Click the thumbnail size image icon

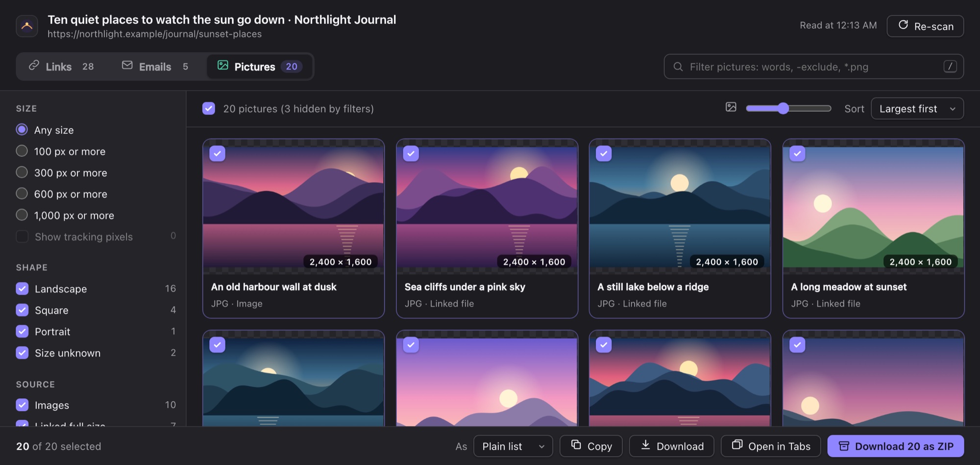tap(731, 107)
